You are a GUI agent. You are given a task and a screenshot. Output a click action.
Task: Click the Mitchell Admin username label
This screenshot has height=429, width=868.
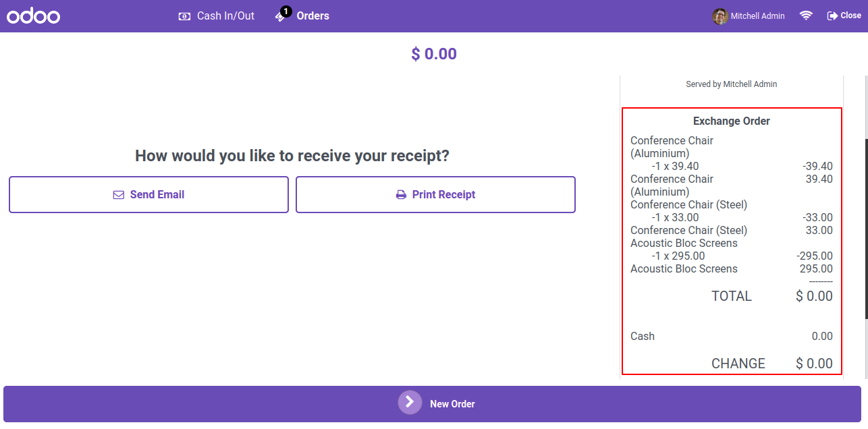758,16
